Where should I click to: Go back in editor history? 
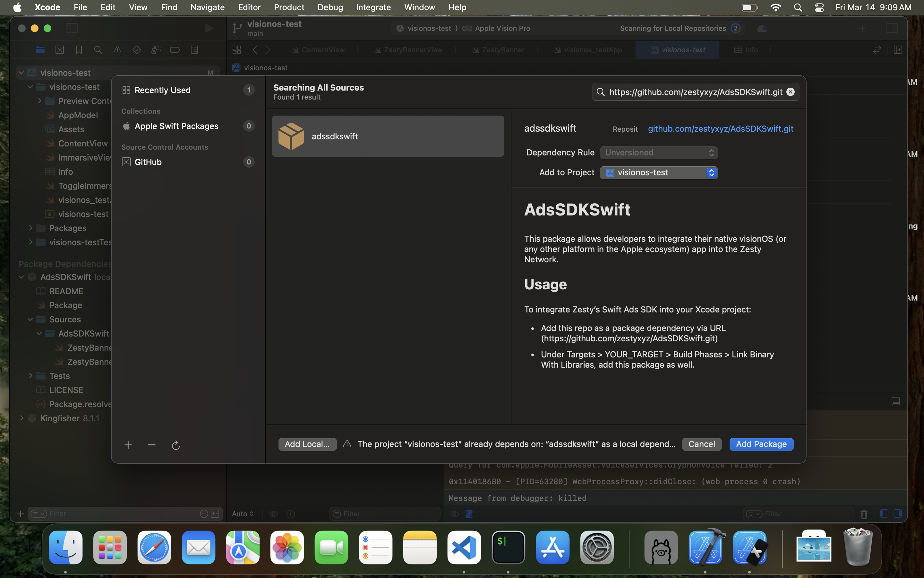coord(255,50)
